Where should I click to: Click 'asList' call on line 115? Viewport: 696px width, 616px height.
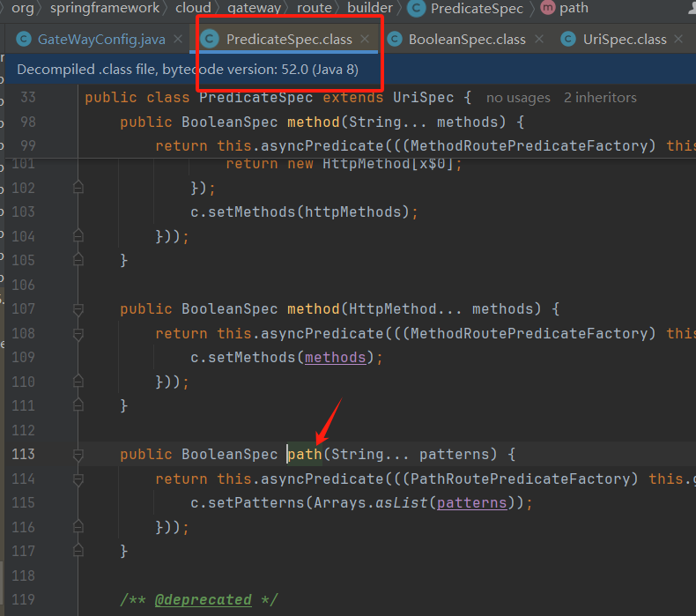click(401, 502)
